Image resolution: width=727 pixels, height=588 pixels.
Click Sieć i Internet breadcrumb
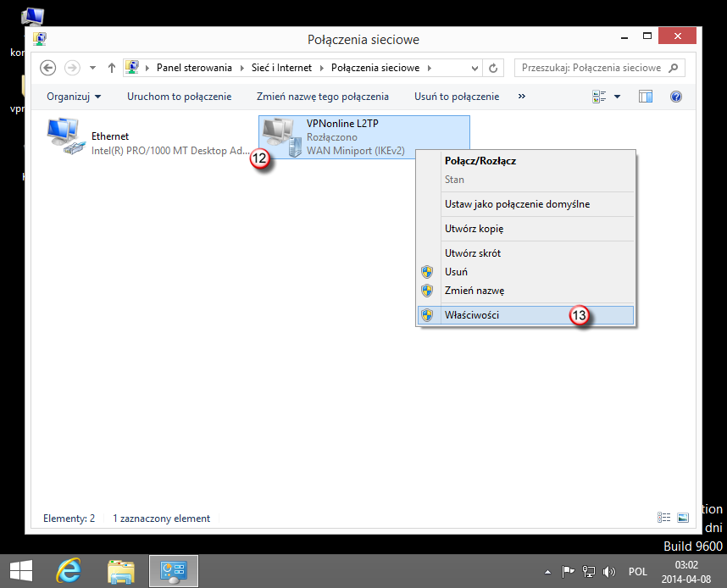281,68
